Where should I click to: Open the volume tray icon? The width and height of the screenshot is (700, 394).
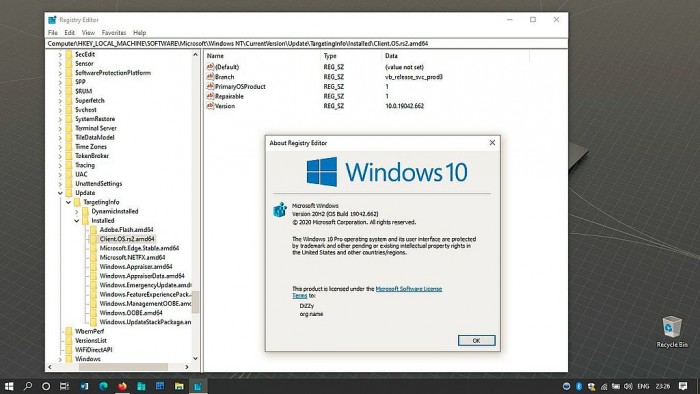coord(628,386)
